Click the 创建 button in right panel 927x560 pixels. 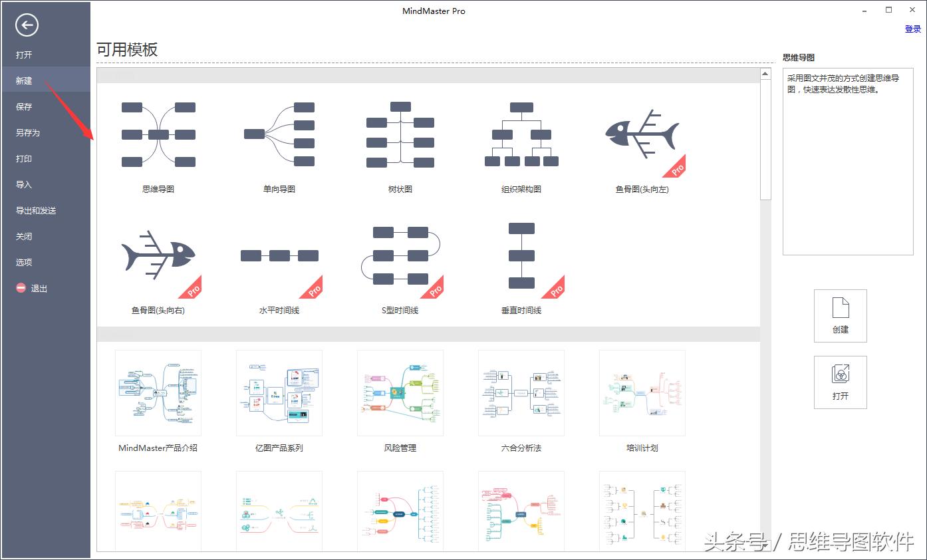pos(840,315)
